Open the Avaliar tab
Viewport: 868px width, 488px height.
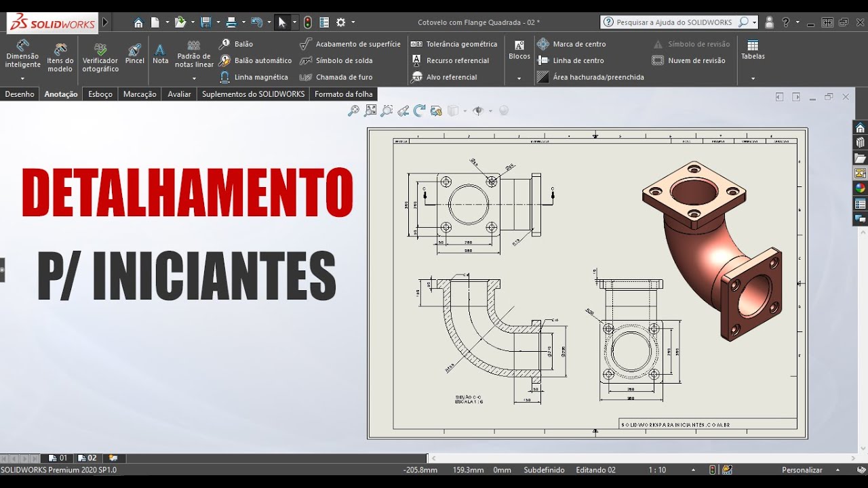pyautogui.click(x=179, y=94)
